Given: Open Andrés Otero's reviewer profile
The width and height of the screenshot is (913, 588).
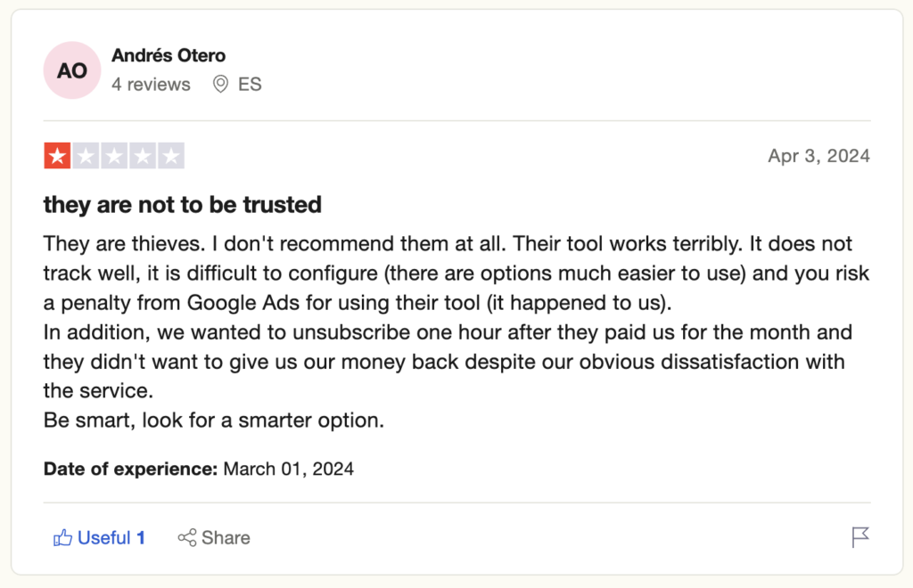Looking at the screenshot, I should coord(169,55).
